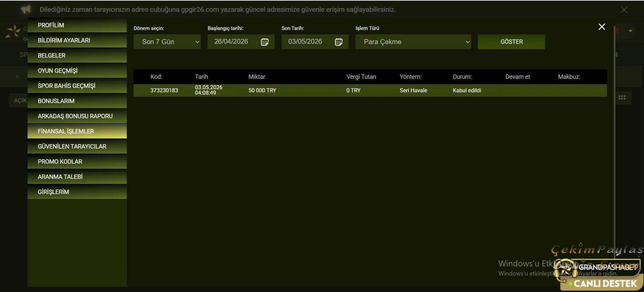Screen dimensions: 644x292
Task: Expand the Para Çekme transaction type dropdown
Action: (x=413, y=42)
